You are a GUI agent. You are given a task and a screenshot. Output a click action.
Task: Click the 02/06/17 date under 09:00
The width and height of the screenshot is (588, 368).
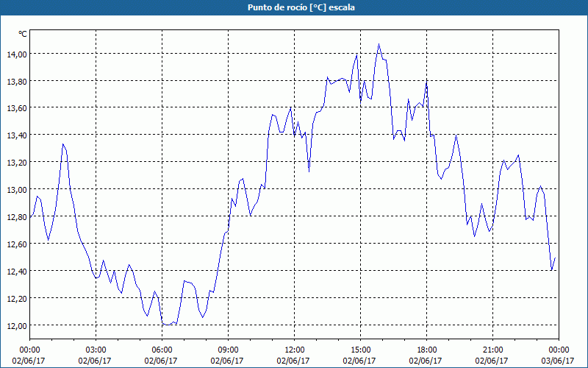tap(227, 361)
